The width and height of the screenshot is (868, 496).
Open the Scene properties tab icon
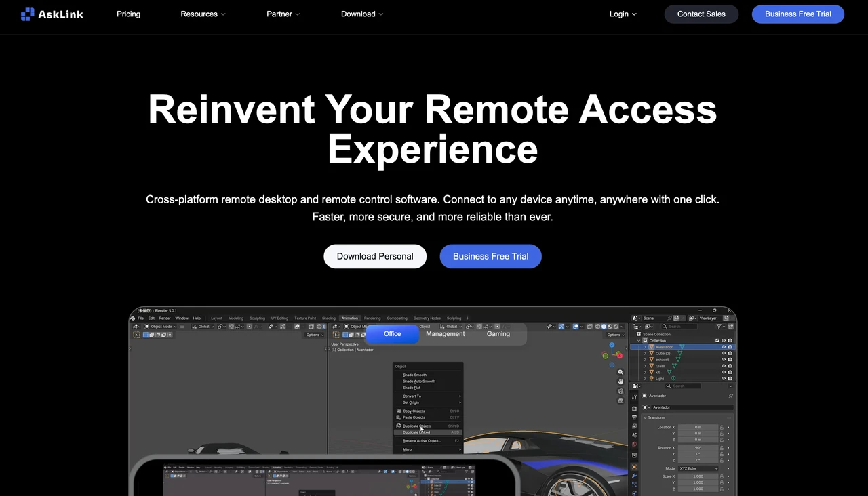635,435
